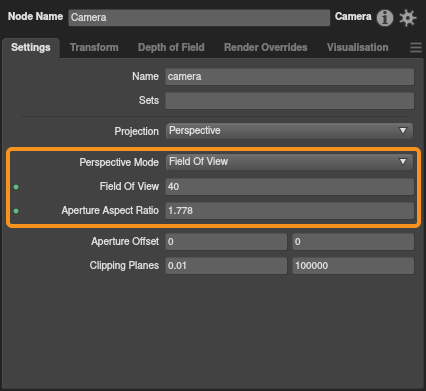The image size is (426, 391).
Task: Open the node info icon
Action: 385,18
